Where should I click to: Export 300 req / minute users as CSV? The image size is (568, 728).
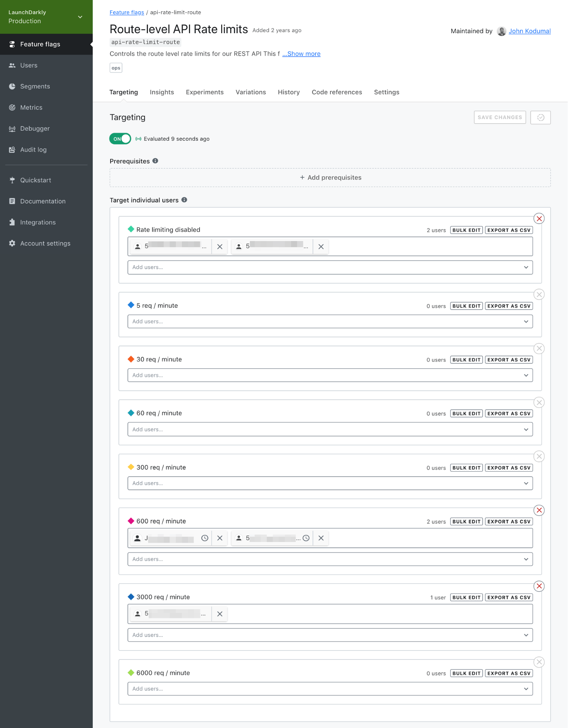tap(509, 468)
